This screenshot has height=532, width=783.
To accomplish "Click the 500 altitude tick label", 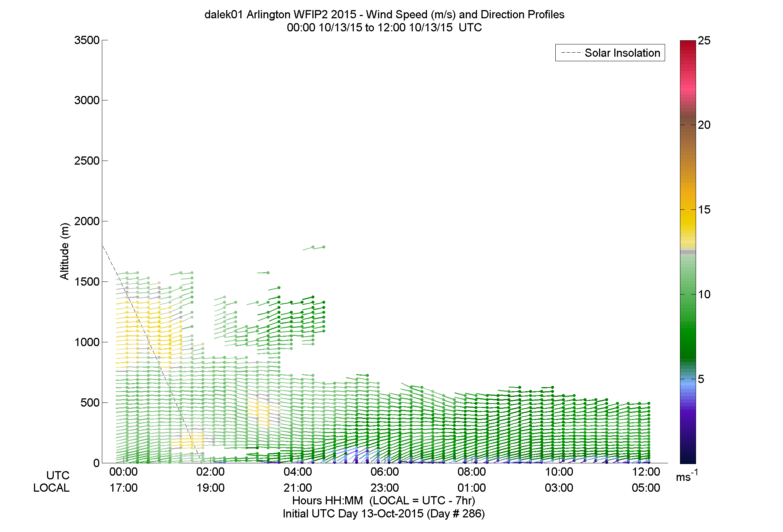I will pos(90,403).
